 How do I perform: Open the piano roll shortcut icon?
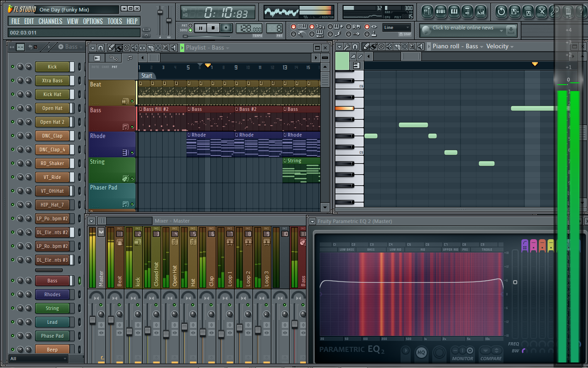454,11
